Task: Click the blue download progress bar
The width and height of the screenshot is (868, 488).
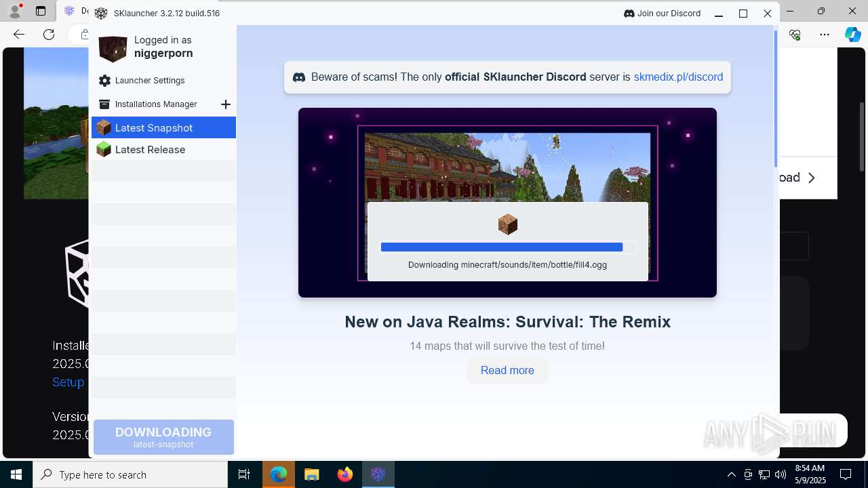Action: point(502,247)
